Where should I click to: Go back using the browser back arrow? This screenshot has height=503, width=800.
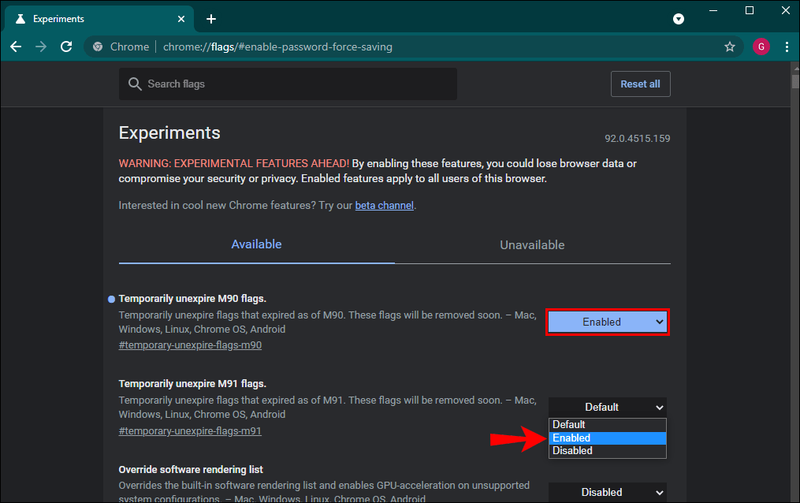pyautogui.click(x=16, y=47)
